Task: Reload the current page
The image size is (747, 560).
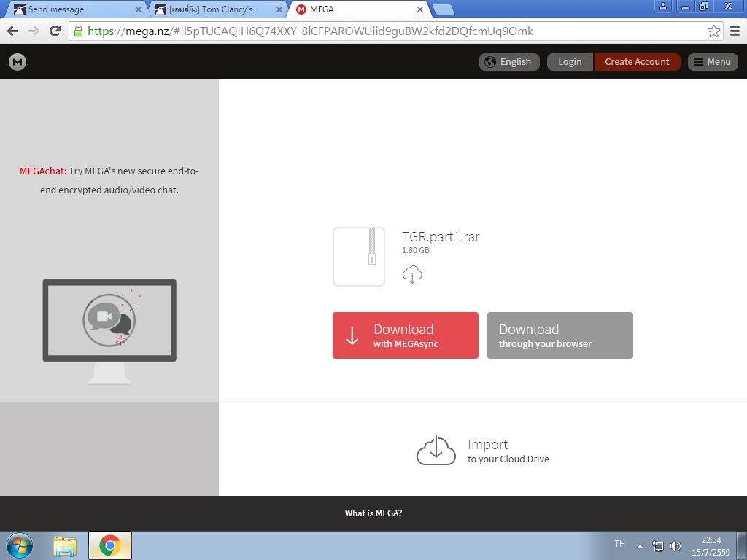Action: (x=55, y=31)
